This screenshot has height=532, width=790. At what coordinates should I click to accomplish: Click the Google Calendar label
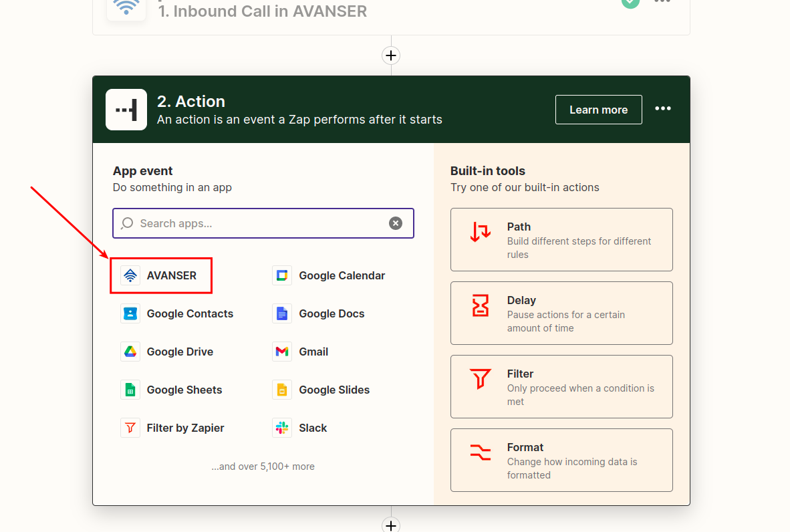tap(342, 275)
